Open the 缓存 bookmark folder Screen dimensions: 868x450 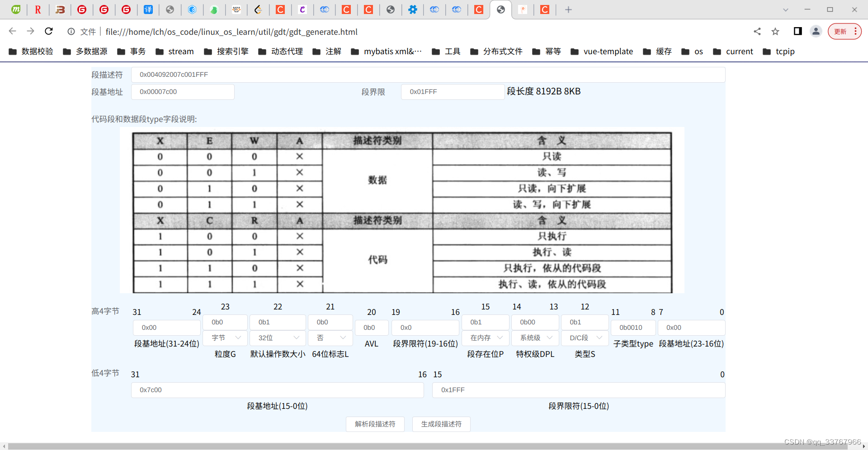(657, 52)
